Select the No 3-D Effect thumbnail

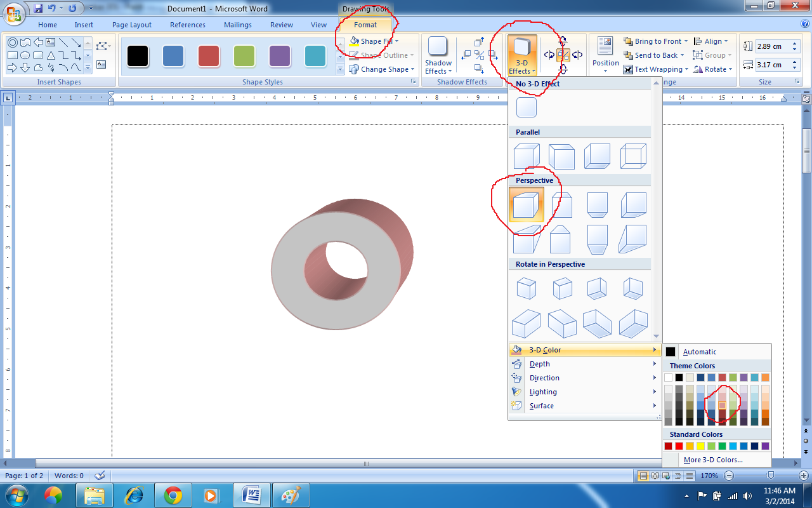[x=527, y=107]
